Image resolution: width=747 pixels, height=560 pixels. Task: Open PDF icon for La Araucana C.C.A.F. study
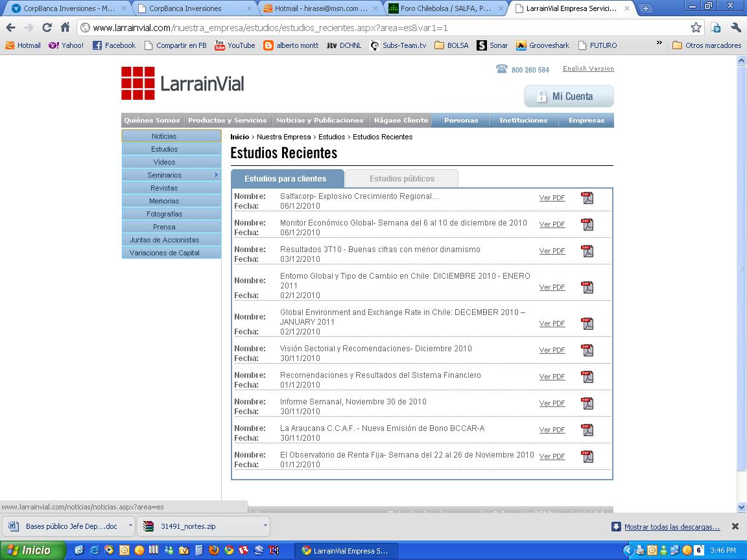click(587, 430)
